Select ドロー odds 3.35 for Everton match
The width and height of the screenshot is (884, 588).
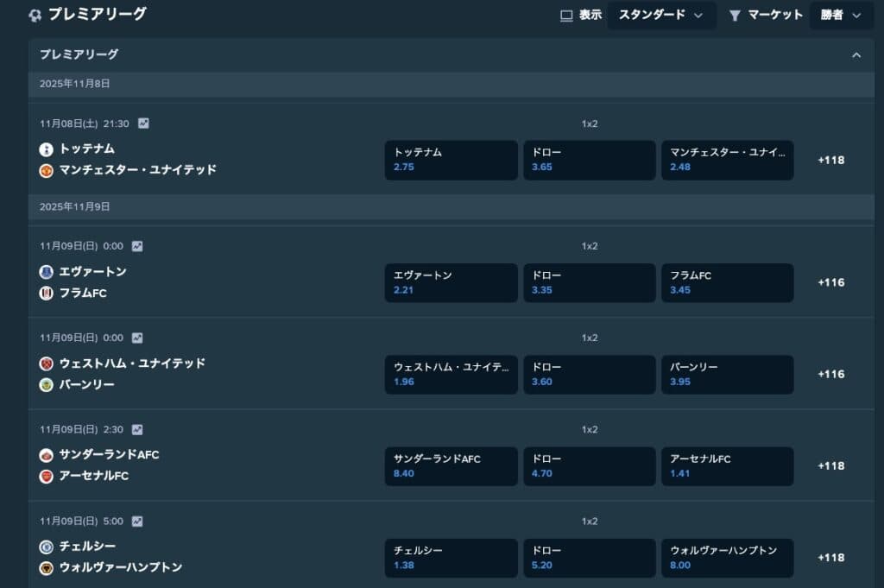pyautogui.click(x=589, y=282)
